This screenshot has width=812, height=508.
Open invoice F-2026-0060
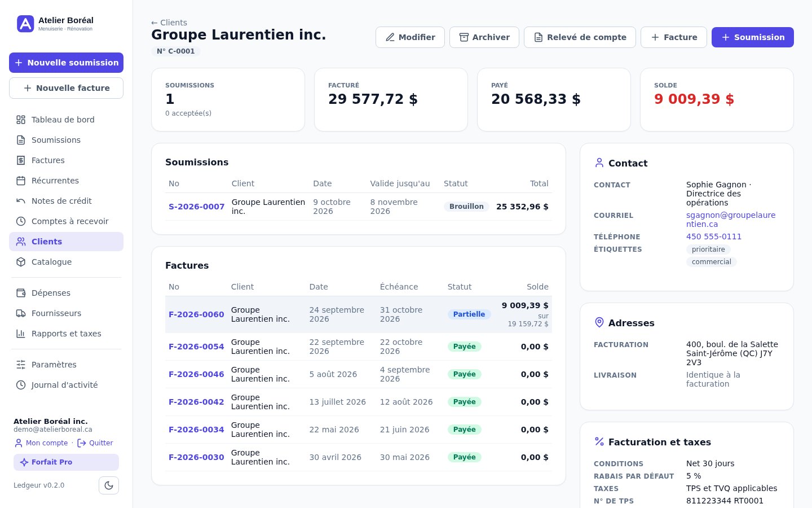pyautogui.click(x=196, y=314)
